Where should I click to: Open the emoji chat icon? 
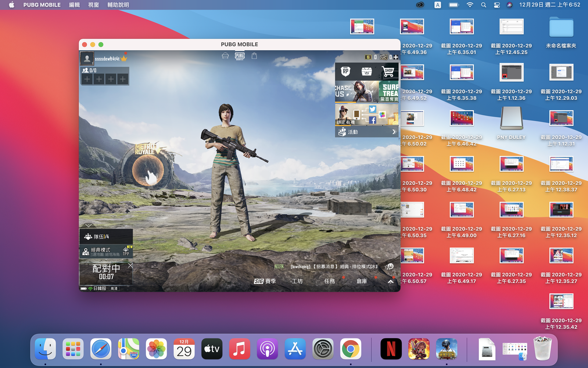390,266
